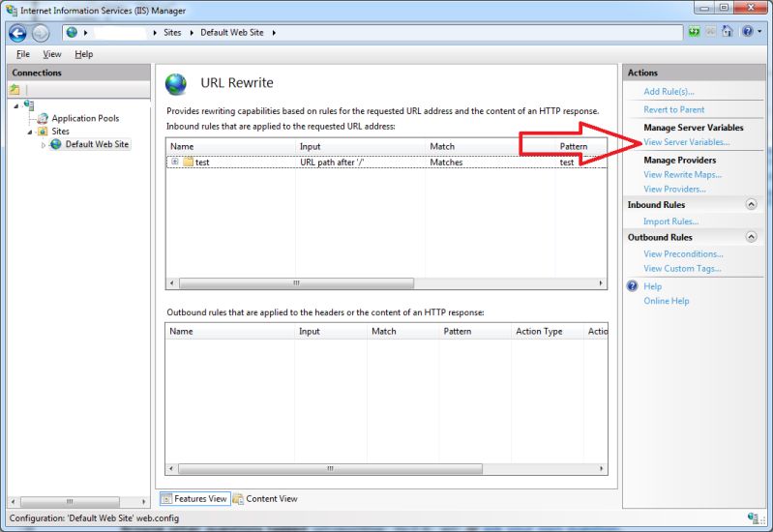Open breadcrumb arrow after the globe icon

pos(85,33)
